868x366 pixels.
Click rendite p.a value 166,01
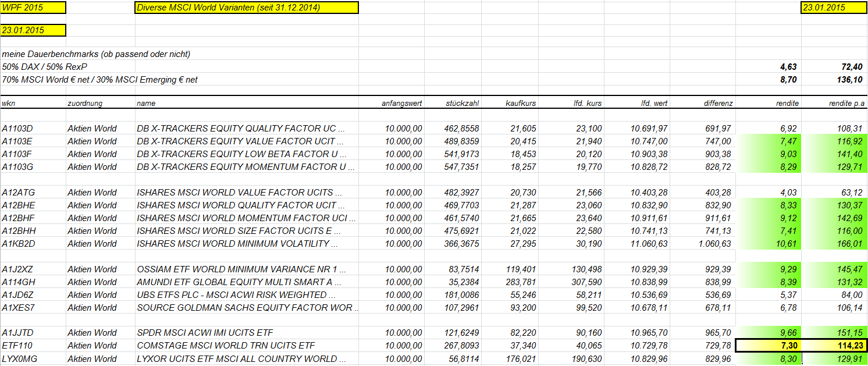849,243
